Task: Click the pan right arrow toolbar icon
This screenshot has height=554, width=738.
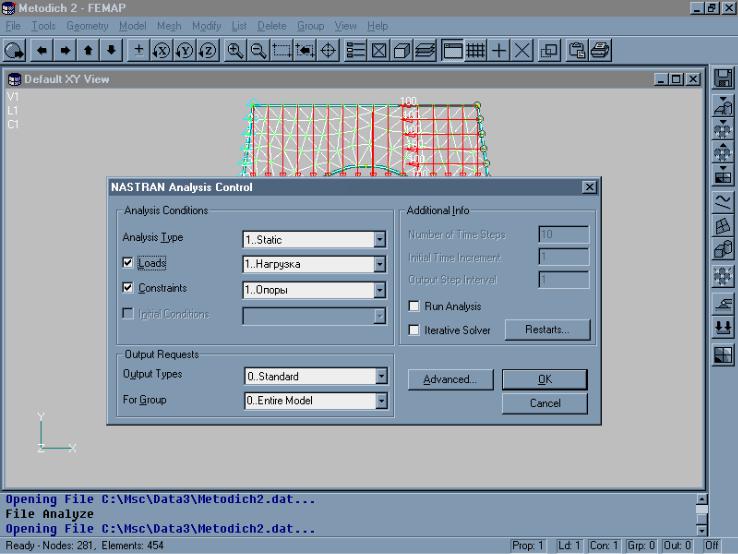Action: (x=65, y=50)
